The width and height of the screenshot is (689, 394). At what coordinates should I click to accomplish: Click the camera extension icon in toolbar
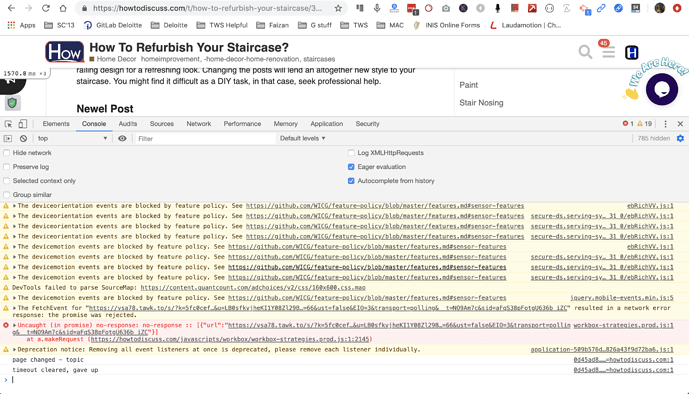[446, 8]
